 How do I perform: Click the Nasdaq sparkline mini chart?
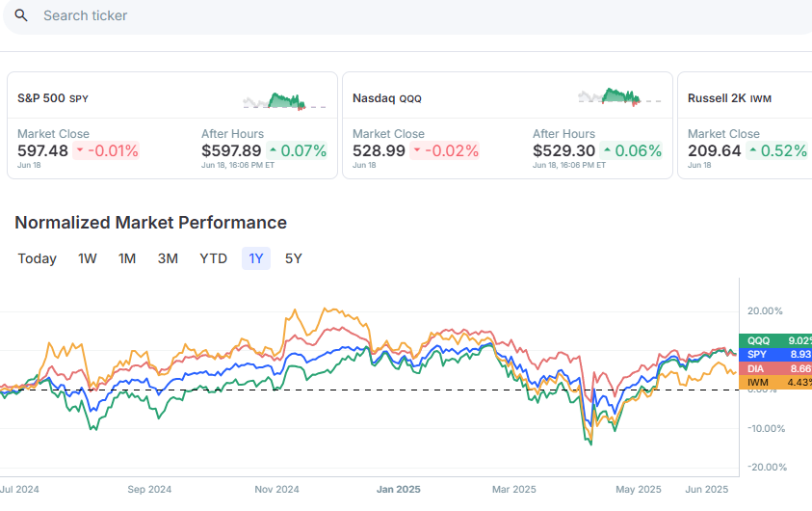(619, 97)
